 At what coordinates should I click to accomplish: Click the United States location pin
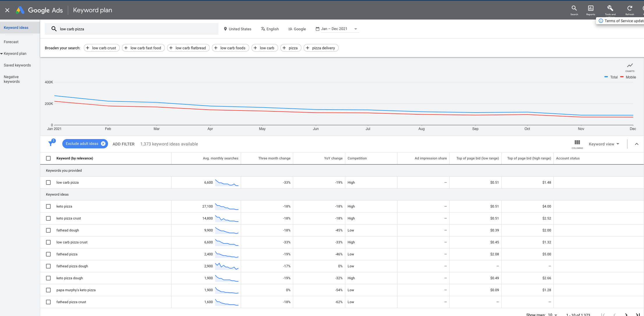pyautogui.click(x=225, y=29)
